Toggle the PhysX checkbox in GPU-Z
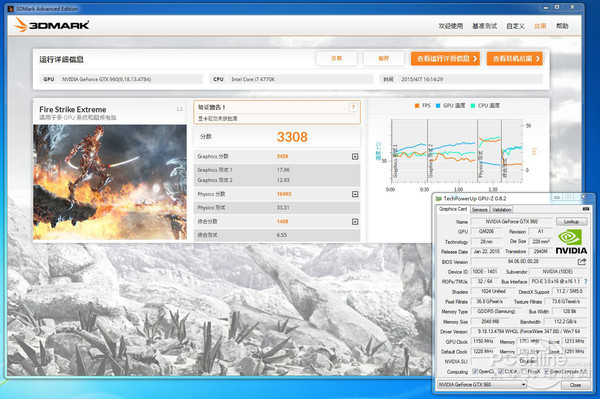600x399 pixels. 523,371
